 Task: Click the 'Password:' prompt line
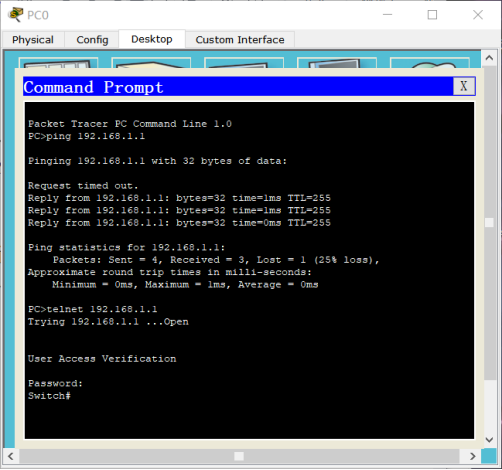(55, 384)
